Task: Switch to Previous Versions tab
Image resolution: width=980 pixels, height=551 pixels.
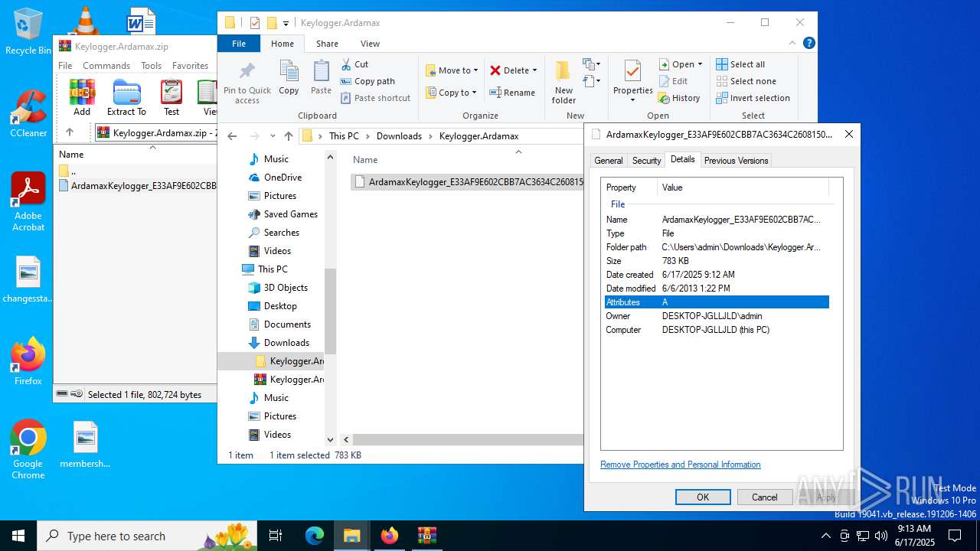Action: point(736,161)
